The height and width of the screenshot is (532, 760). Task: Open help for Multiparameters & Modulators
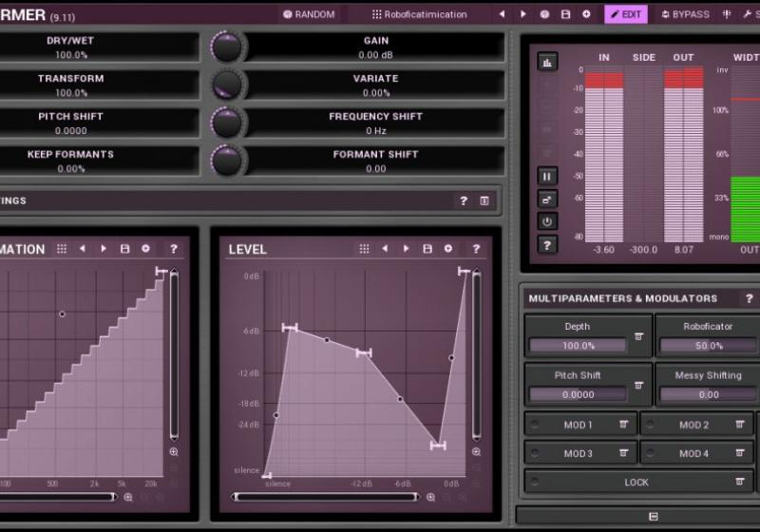pos(749,298)
